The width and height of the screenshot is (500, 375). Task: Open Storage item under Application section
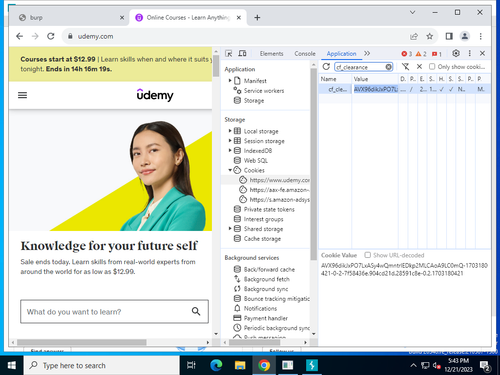click(254, 100)
